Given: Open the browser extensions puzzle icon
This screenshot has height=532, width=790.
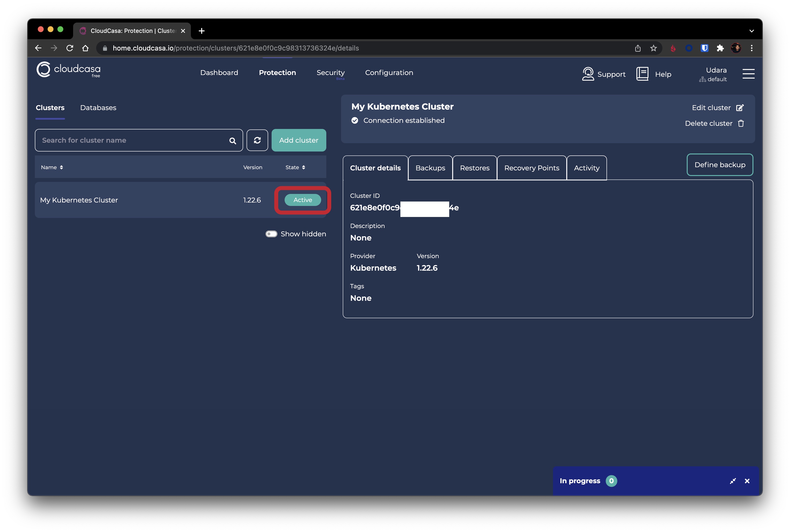Looking at the screenshot, I should tap(720, 48).
